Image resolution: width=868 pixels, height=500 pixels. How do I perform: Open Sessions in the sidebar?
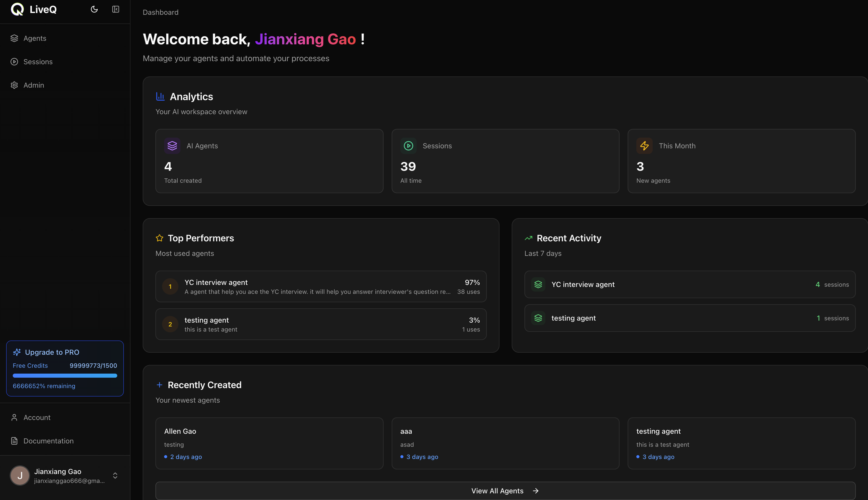[x=65, y=61]
